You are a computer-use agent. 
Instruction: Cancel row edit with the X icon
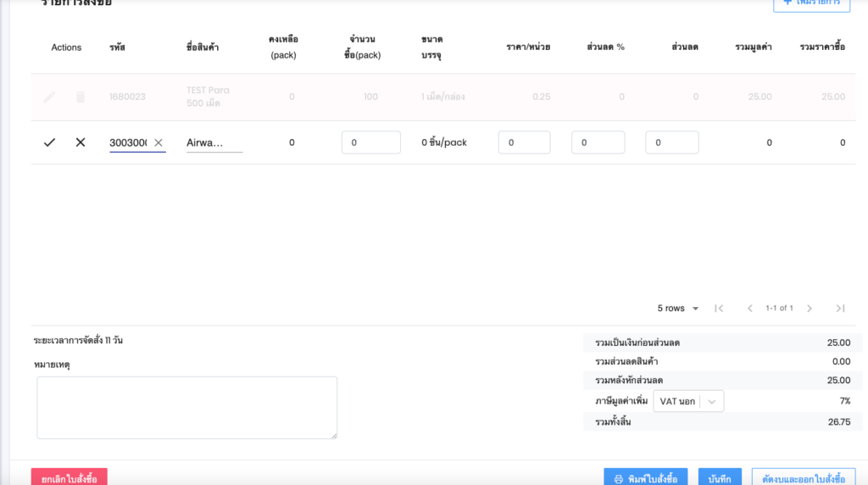pos(81,142)
